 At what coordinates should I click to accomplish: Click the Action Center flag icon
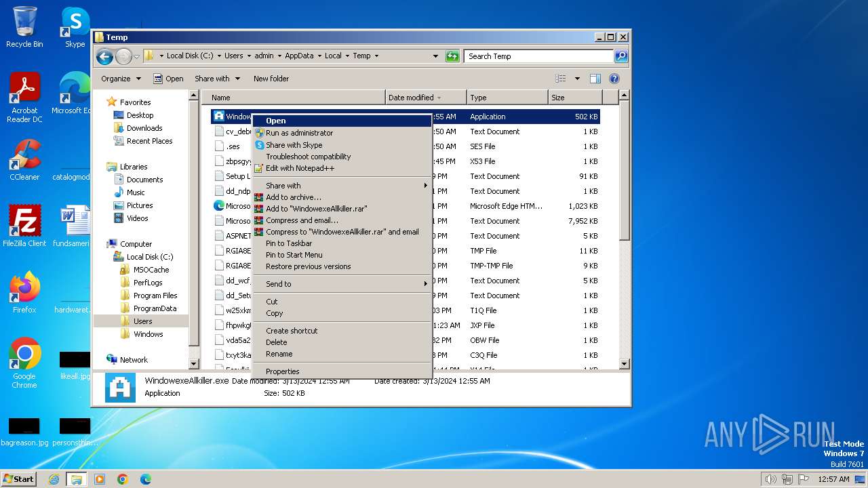click(x=804, y=479)
